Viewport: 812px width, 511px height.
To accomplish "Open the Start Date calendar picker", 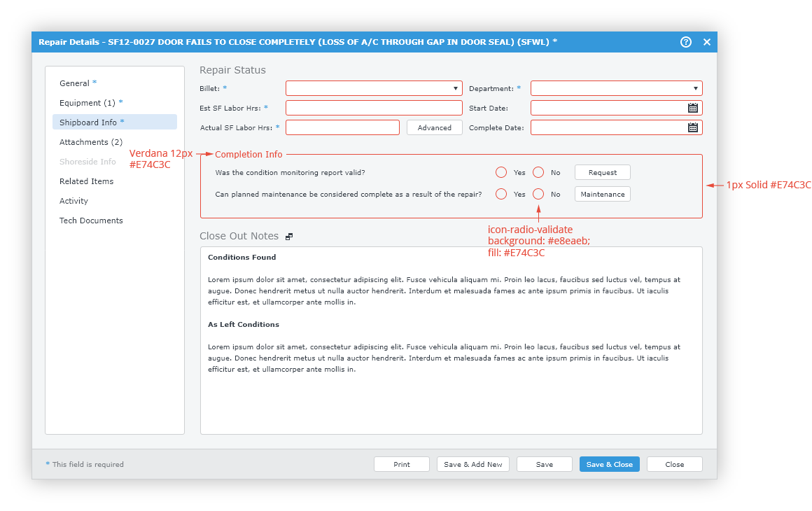I will (x=693, y=108).
